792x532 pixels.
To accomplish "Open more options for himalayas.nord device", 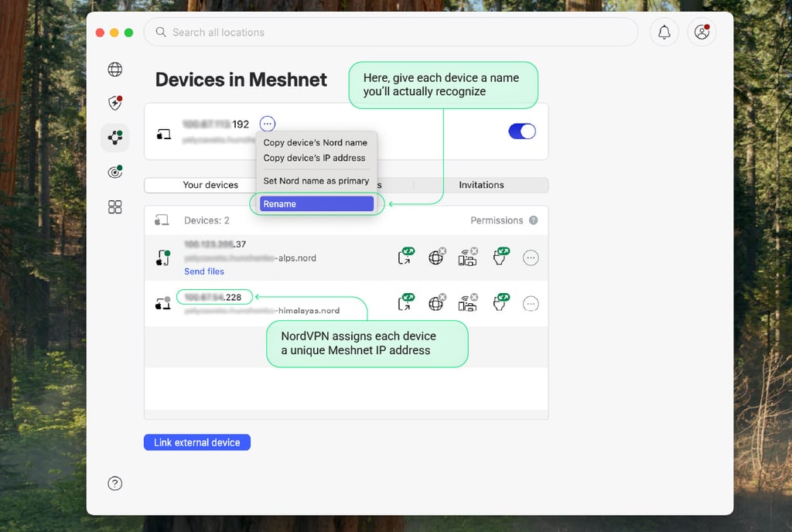I will coord(531,304).
